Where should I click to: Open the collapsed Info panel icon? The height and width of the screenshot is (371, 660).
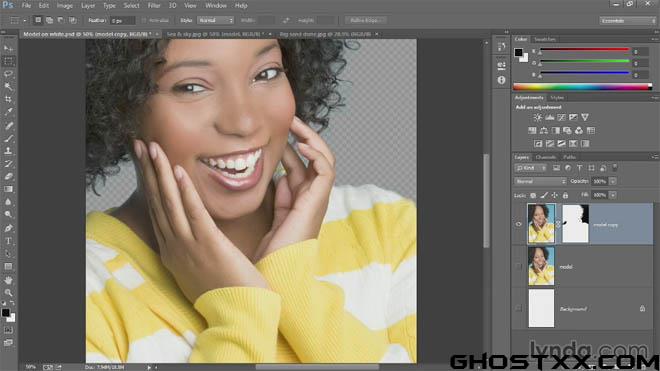[501, 80]
